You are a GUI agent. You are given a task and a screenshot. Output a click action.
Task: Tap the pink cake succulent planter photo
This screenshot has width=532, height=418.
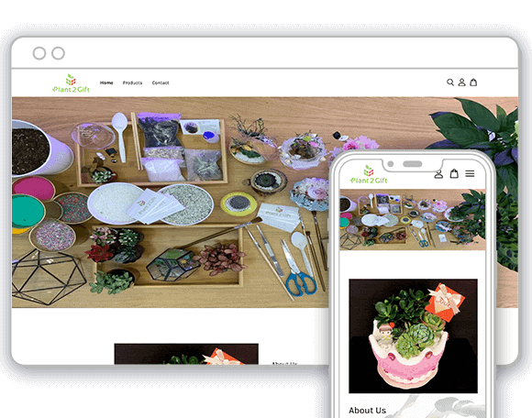click(x=414, y=336)
